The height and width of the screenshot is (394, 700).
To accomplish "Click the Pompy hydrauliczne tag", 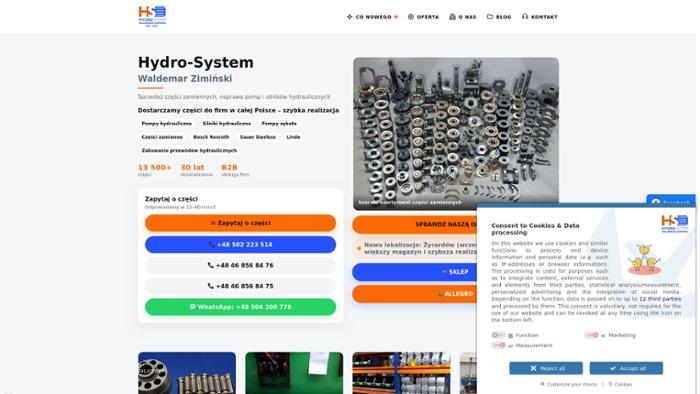I will (x=167, y=124).
